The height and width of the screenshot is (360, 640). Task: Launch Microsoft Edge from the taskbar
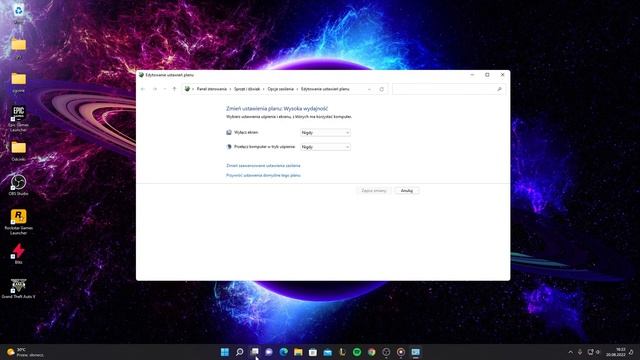284,352
